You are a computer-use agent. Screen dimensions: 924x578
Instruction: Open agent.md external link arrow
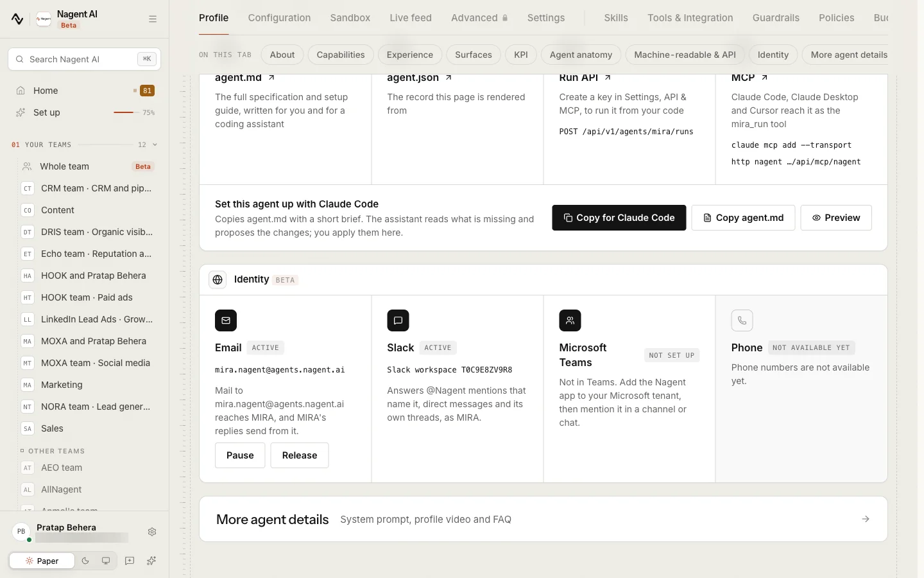click(x=271, y=78)
